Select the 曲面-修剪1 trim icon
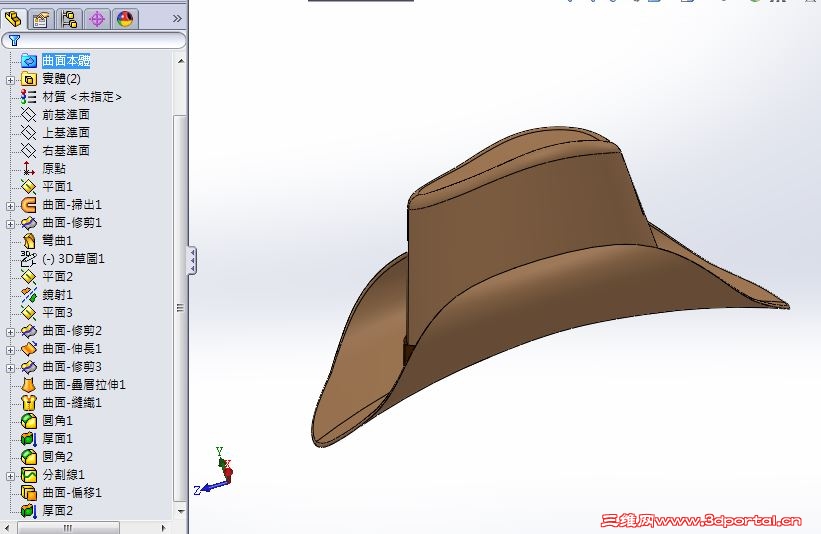Viewport: 821px width, 534px height. tap(28, 223)
